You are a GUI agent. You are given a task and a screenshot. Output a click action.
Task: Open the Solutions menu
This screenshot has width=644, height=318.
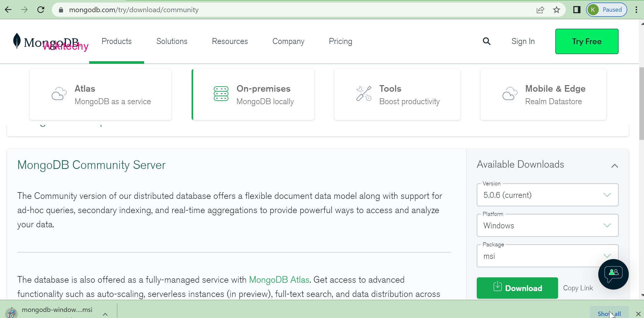[172, 41]
